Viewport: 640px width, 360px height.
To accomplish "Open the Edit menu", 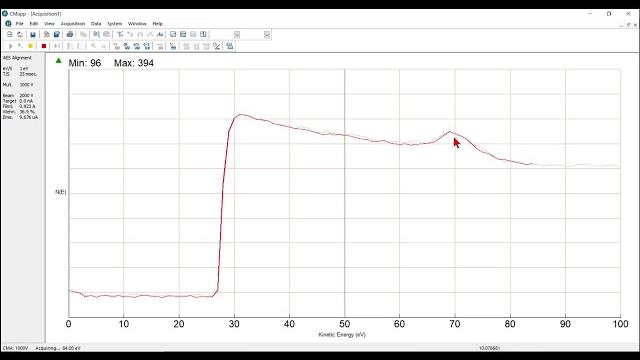I will coord(34,24).
